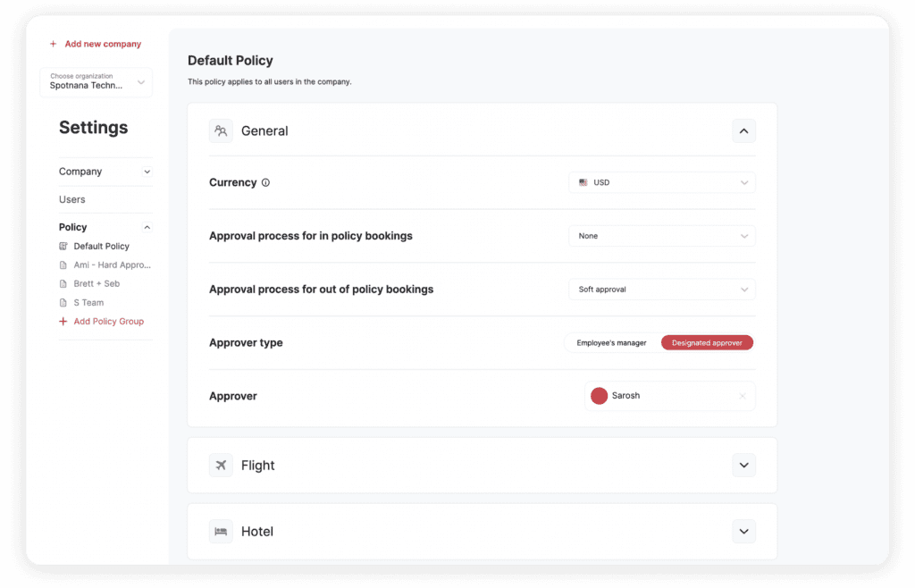Screen dimensions: 915x588
Task: Click the Default Policy document icon
Action: 63,247
